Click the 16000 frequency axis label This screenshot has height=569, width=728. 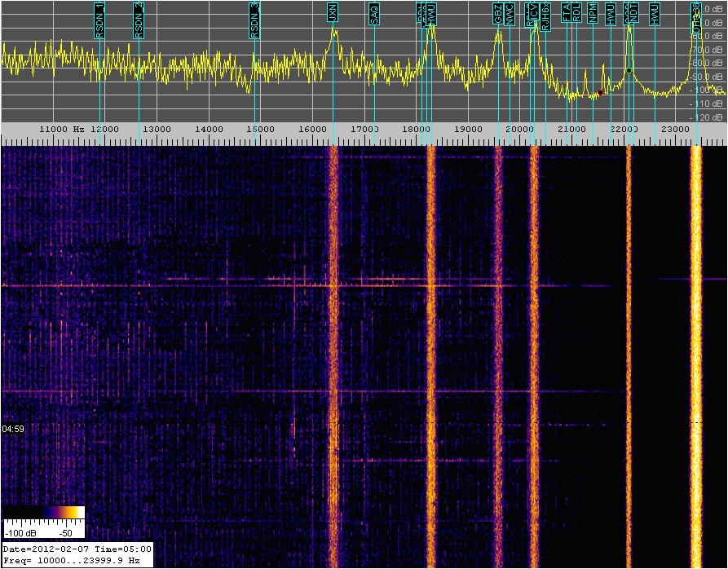pyautogui.click(x=312, y=130)
